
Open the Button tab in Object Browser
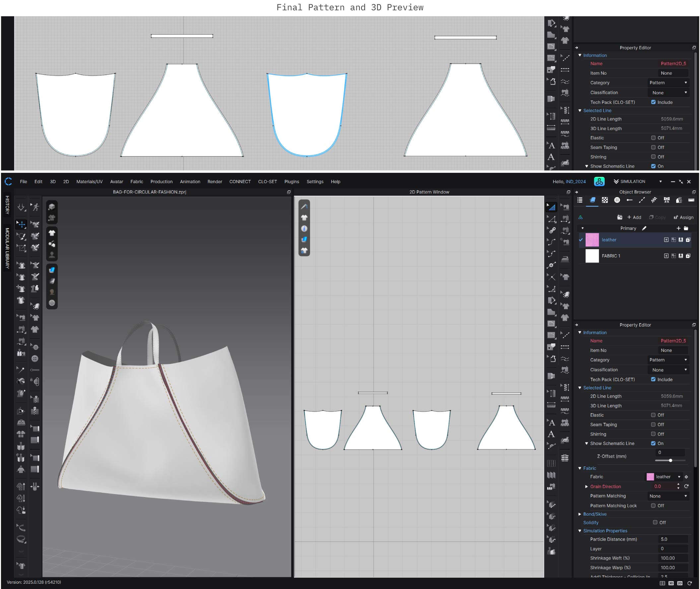[x=617, y=200]
